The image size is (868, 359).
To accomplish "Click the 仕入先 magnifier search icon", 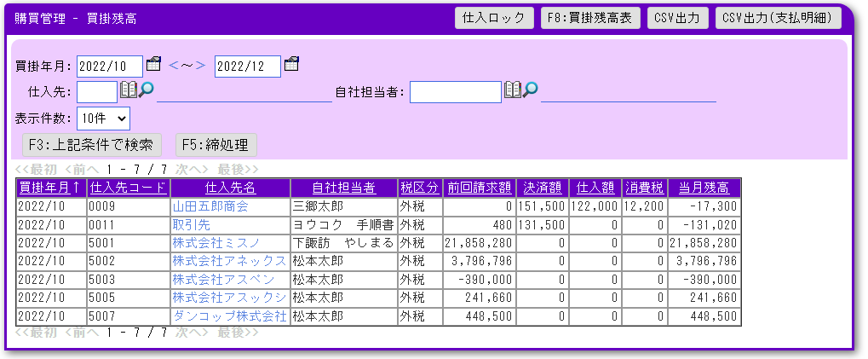I will [147, 90].
